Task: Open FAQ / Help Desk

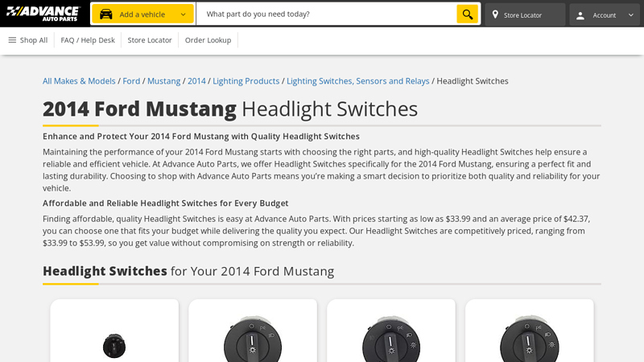Action: tap(88, 40)
